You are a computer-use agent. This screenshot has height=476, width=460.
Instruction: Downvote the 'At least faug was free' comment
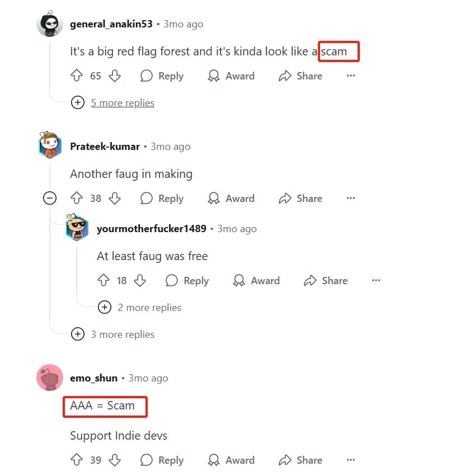pos(140,280)
